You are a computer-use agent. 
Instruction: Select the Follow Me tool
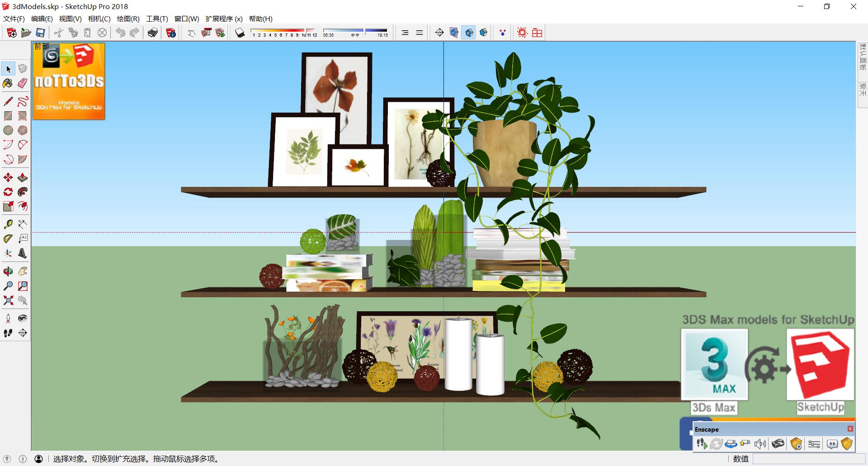[23, 192]
